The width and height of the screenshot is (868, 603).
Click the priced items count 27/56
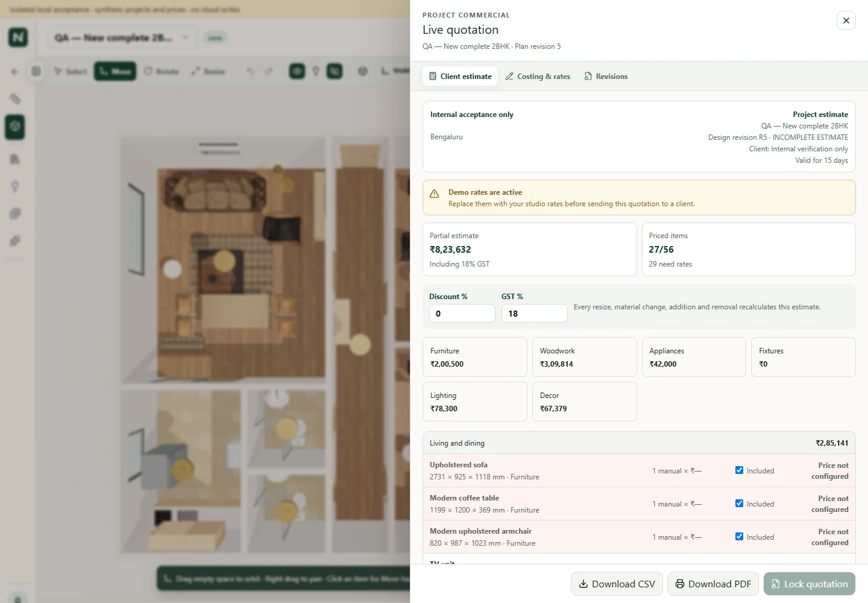point(661,250)
